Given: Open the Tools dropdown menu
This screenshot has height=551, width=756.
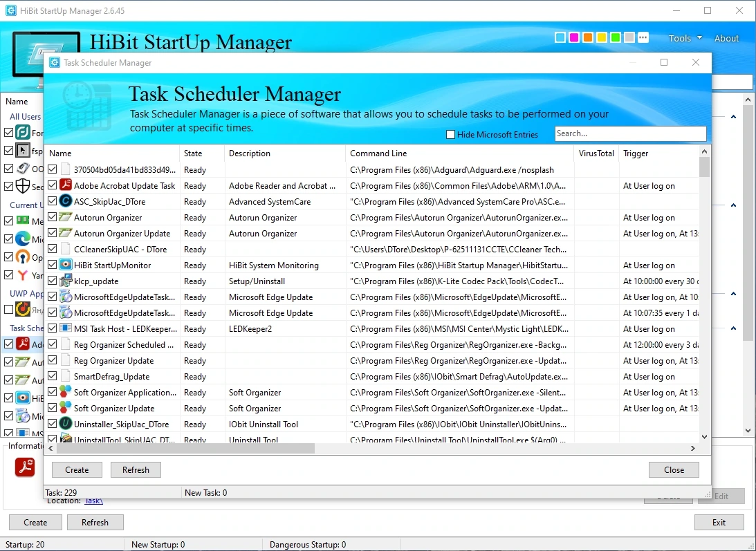Looking at the screenshot, I should click(685, 38).
